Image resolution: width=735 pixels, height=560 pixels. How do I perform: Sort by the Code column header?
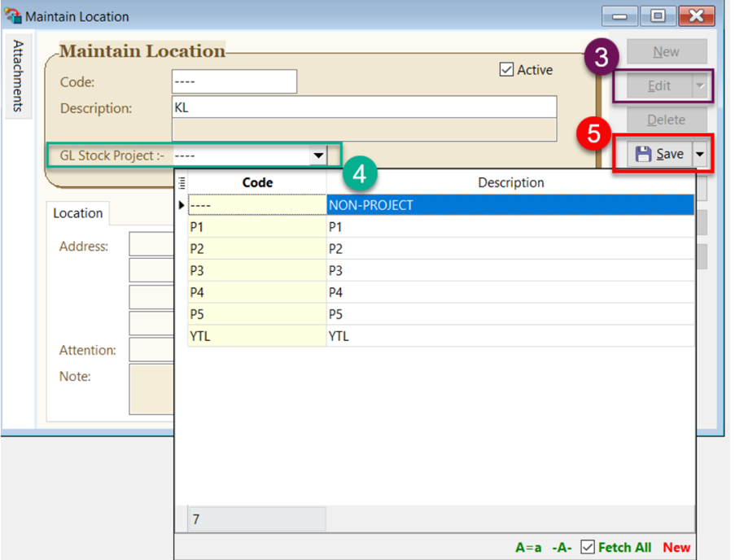click(257, 182)
